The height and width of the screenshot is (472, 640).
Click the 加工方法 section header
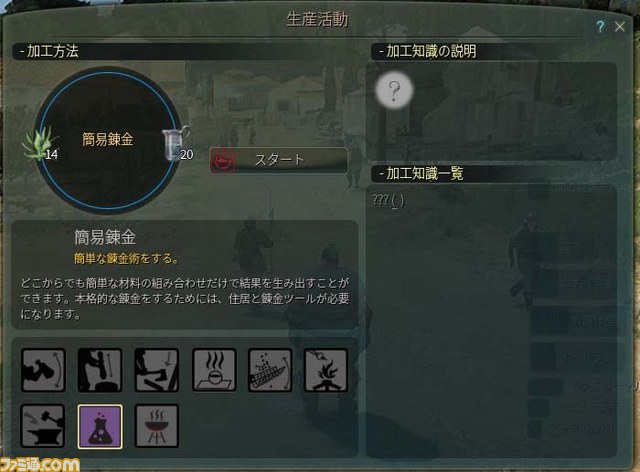click(49, 51)
